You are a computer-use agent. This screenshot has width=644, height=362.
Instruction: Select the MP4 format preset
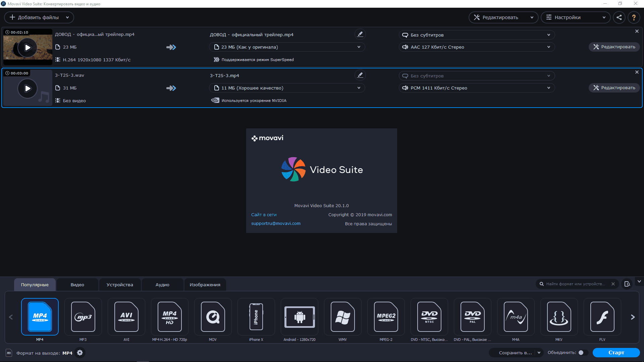coord(40,317)
